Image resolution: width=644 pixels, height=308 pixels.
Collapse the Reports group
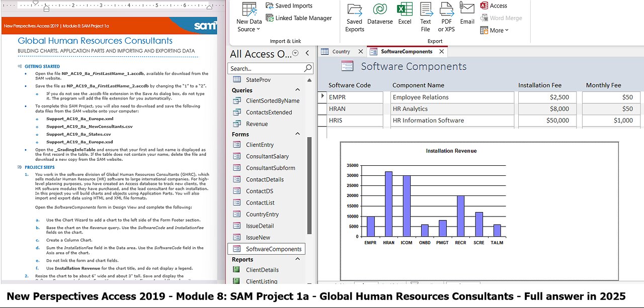(x=297, y=259)
